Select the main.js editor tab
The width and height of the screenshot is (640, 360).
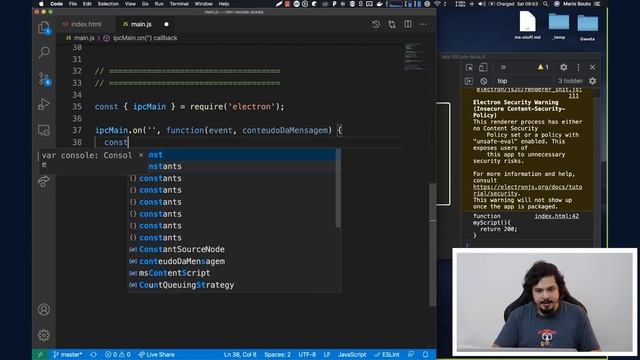(x=140, y=24)
